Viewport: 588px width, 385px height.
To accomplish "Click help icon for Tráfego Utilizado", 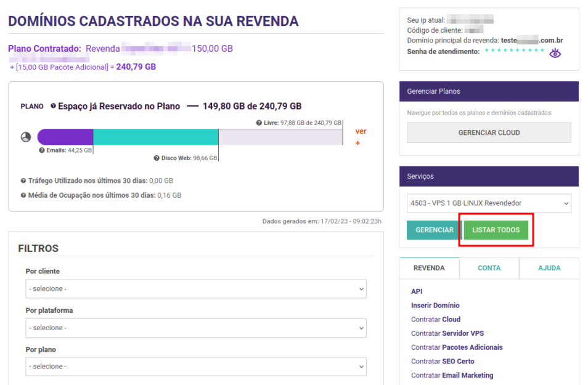I will (23, 181).
